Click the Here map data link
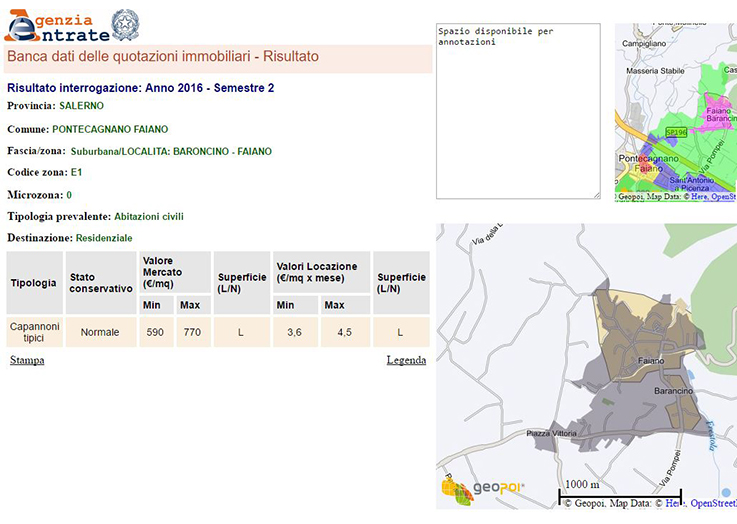737x524 pixels. [676, 503]
